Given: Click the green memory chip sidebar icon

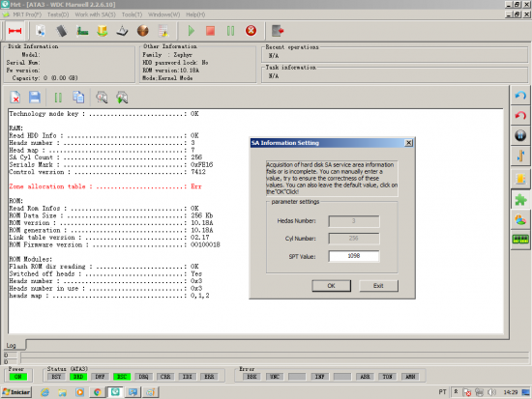Looking at the screenshot, I should pos(520,240).
